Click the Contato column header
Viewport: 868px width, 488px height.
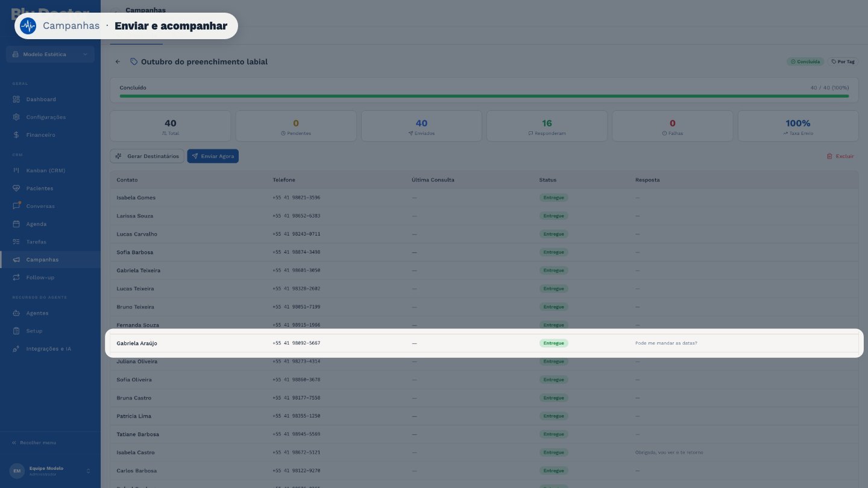127,180
